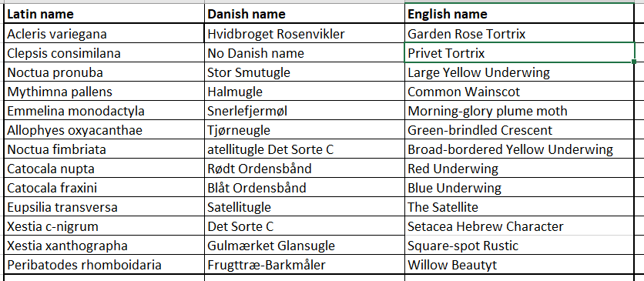Select the Gulmærket Glansugle cell
The image size is (644, 281).
tap(304, 246)
